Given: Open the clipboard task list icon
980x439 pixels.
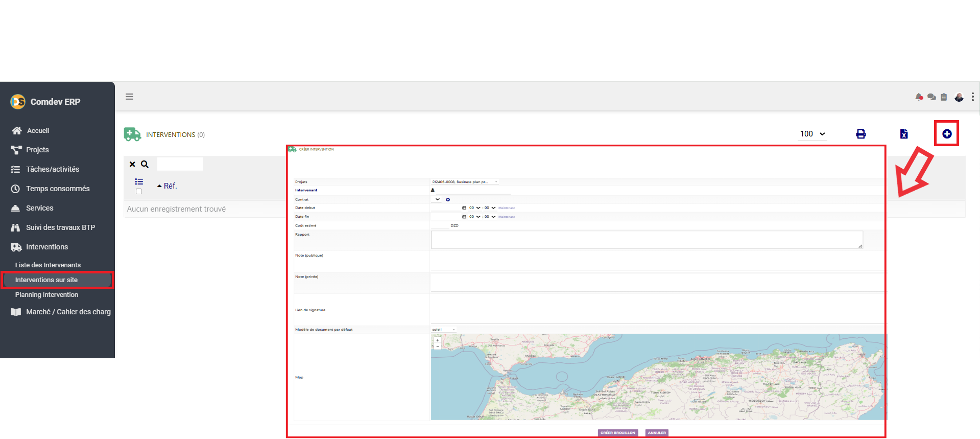Looking at the screenshot, I should click(x=944, y=97).
